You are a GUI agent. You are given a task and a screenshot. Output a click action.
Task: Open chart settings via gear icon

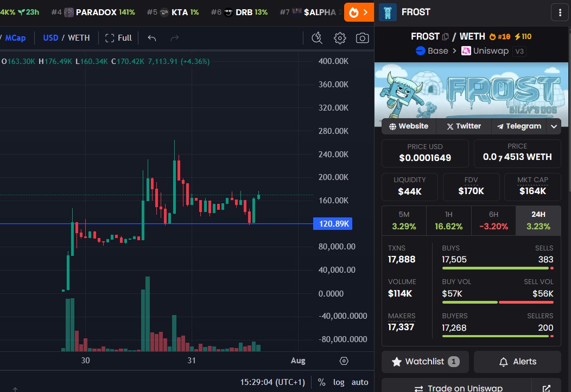click(x=340, y=38)
